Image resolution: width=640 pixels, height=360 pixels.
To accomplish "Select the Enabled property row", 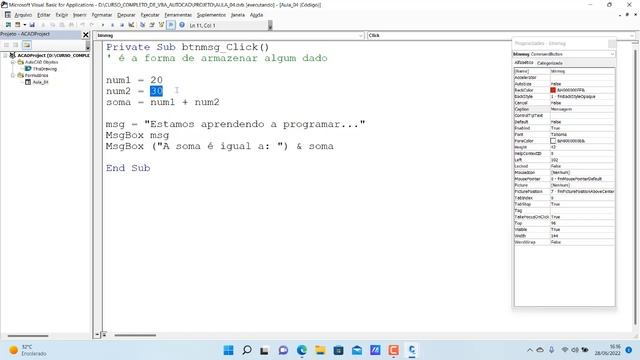I will (564, 128).
